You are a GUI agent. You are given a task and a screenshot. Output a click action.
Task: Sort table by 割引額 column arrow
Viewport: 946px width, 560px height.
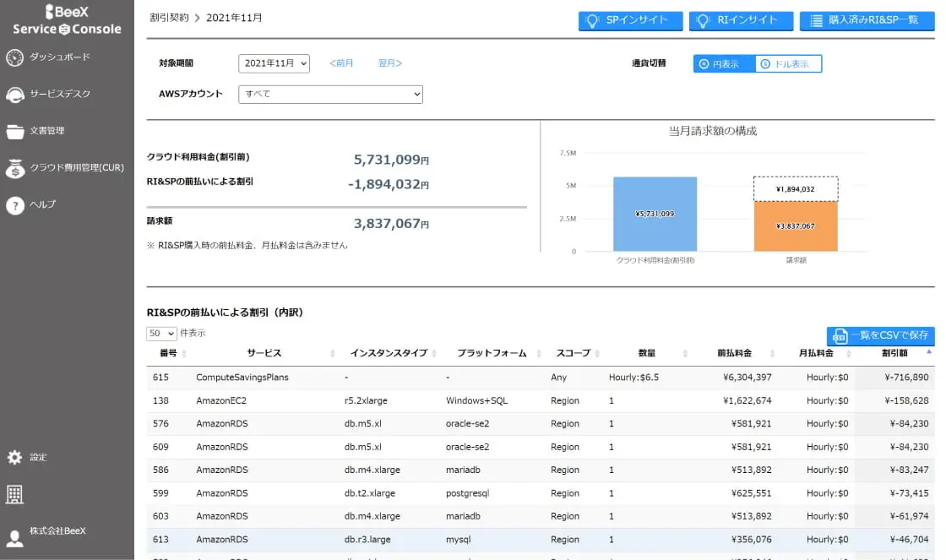[929, 352]
